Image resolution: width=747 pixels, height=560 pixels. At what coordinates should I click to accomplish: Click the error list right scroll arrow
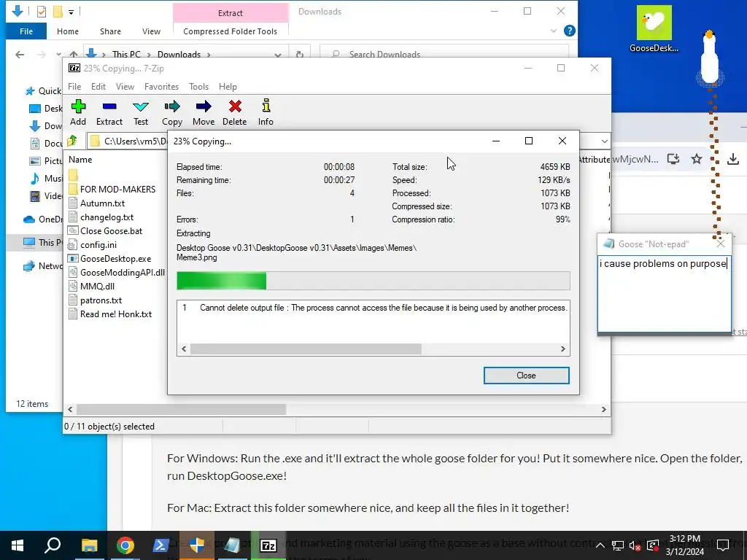pyautogui.click(x=562, y=349)
